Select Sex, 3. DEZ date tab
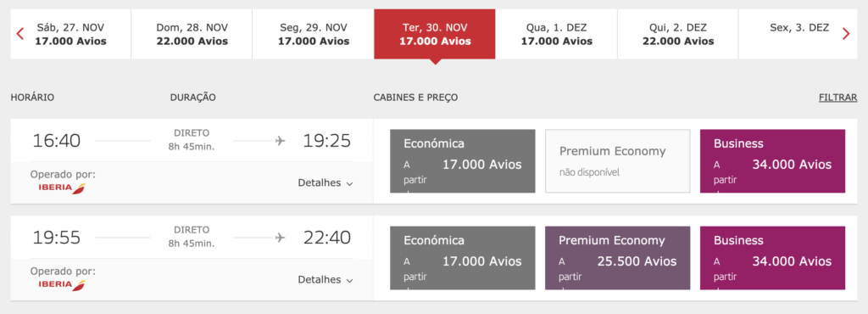This screenshot has height=314, width=868. point(799,34)
